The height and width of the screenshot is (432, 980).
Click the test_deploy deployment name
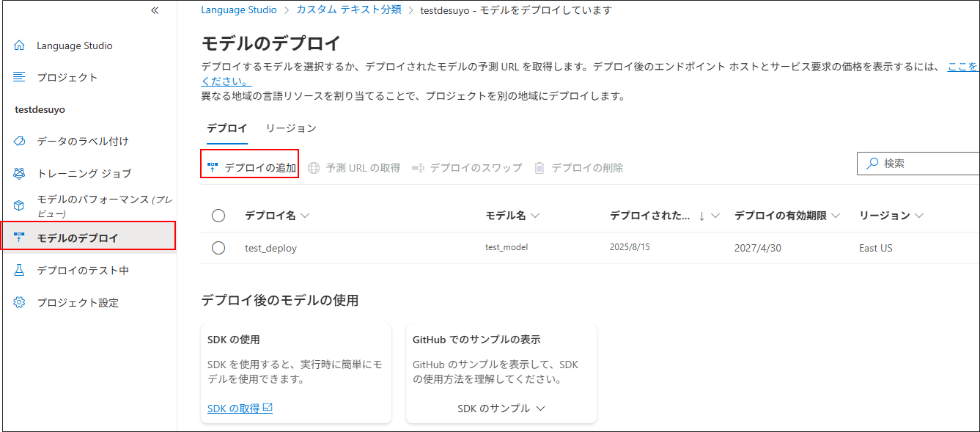point(270,248)
